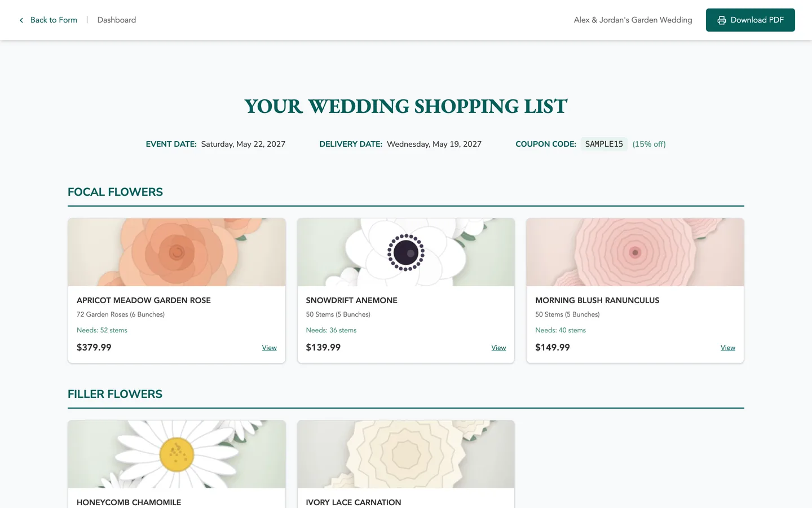Click the Ivory Lace Carnation name
Viewport: 812px width, 508px height.
(354, 502)
